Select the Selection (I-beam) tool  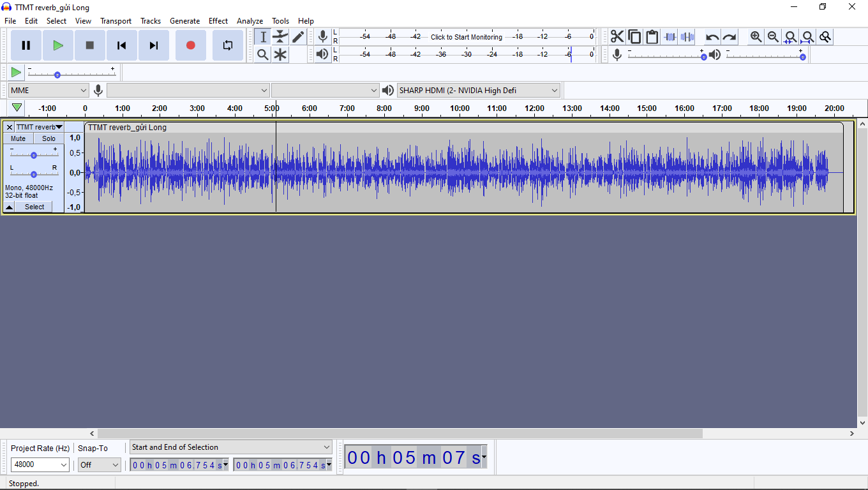coord(263,37)
